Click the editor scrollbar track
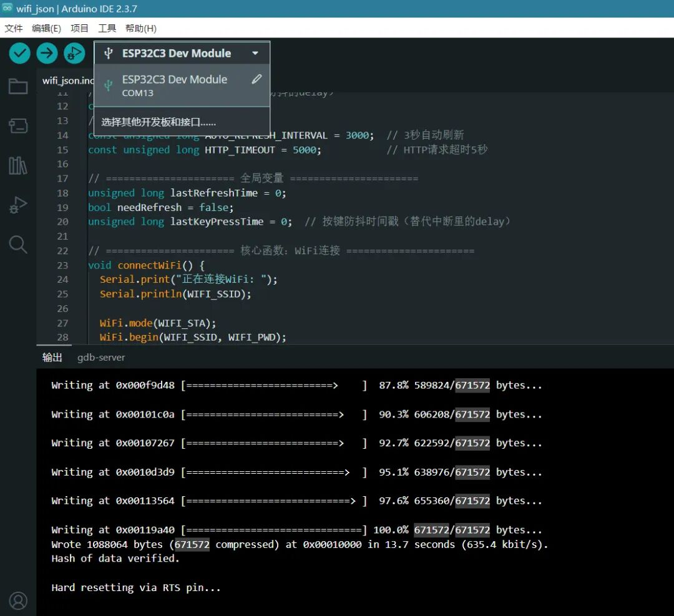Image resolution: width=674 pixels, height=616 pixels. (x=669, y=218)
